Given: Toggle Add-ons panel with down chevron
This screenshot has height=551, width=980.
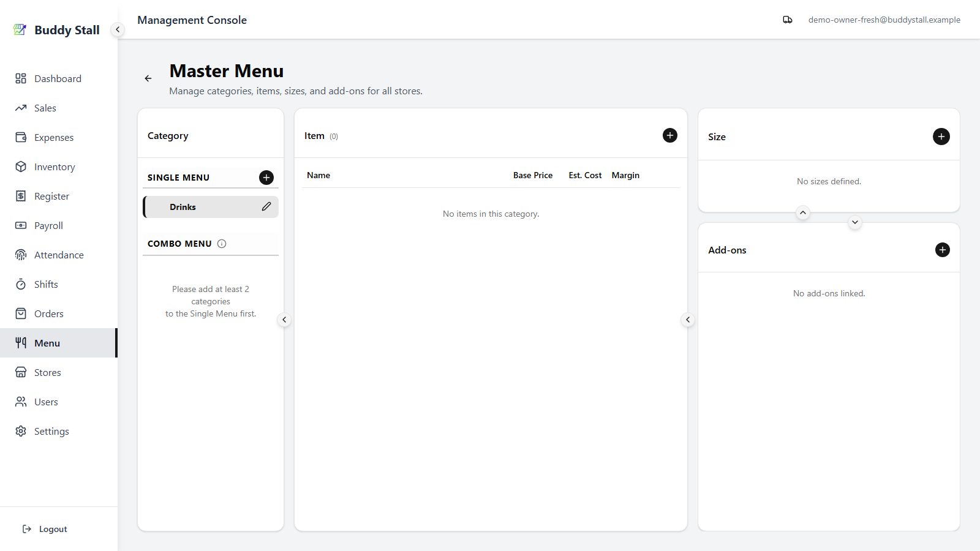Looking at the screenshot, I should [x=855, y=222].
